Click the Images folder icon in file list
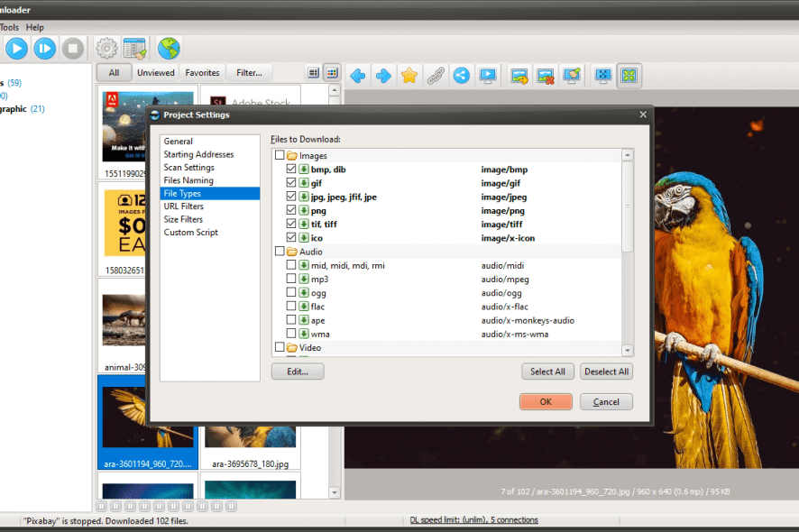Image resolution: width=799 pixels, height=532 pixels. (x=292, y=155)
